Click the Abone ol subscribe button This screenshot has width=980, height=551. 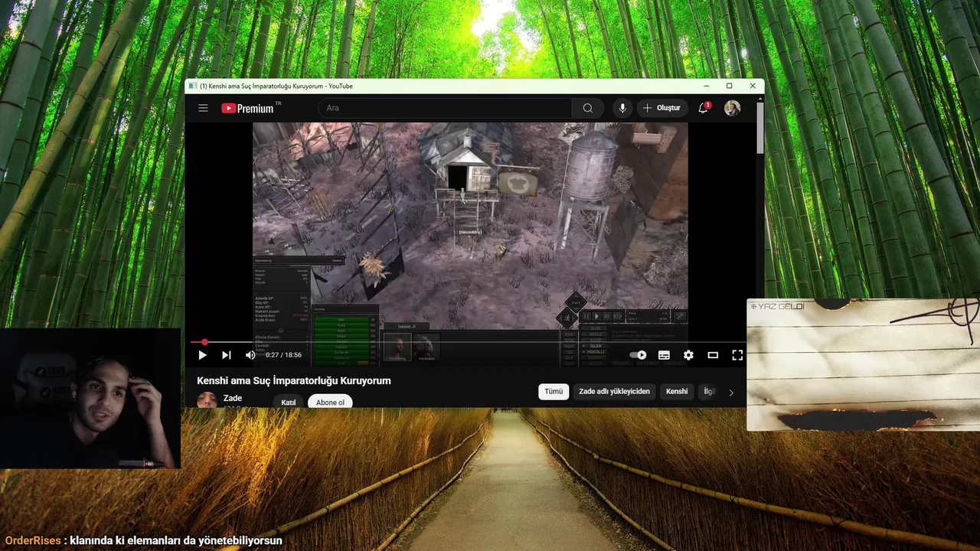(x=331, y=403)
